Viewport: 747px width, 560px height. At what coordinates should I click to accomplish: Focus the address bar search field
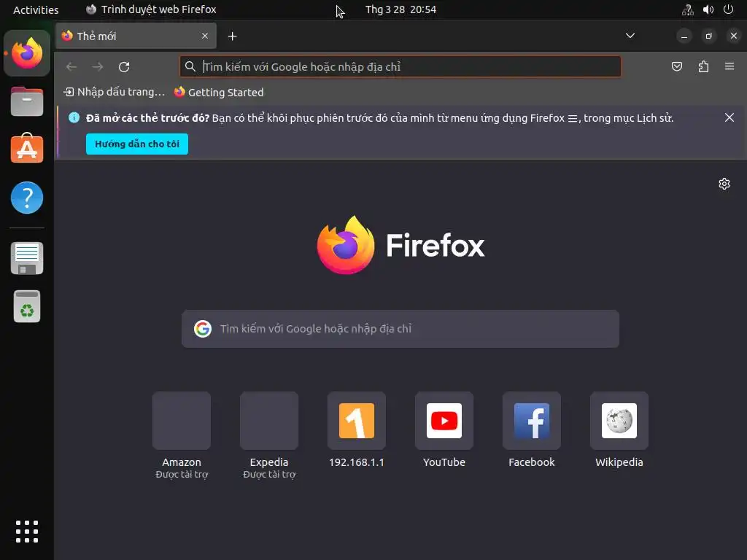[x=400, y=66]
